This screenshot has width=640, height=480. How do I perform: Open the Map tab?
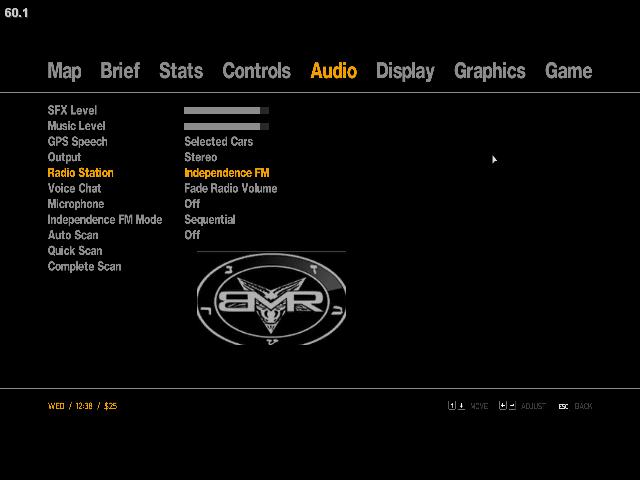click(64, 71)
